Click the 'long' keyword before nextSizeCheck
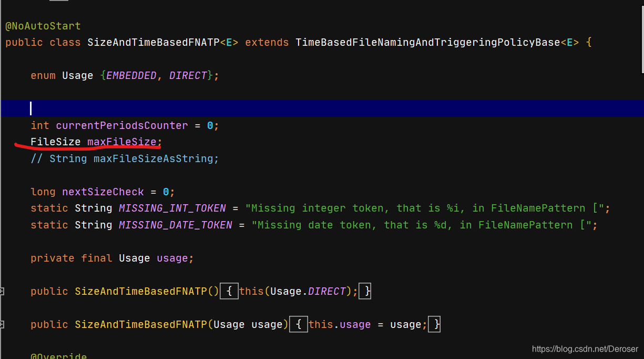This screenshot has width=644, height=359. [x=43, y=192]
